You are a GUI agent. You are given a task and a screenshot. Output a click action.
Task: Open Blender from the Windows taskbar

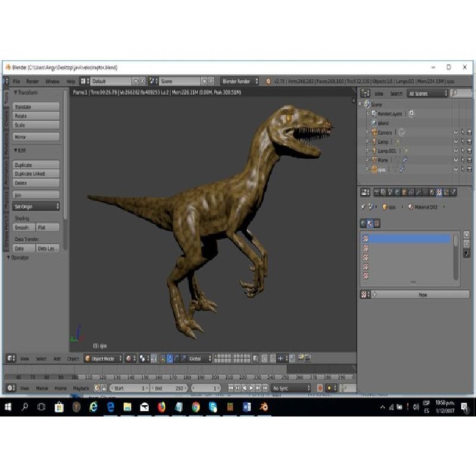[x=264, y=407]
